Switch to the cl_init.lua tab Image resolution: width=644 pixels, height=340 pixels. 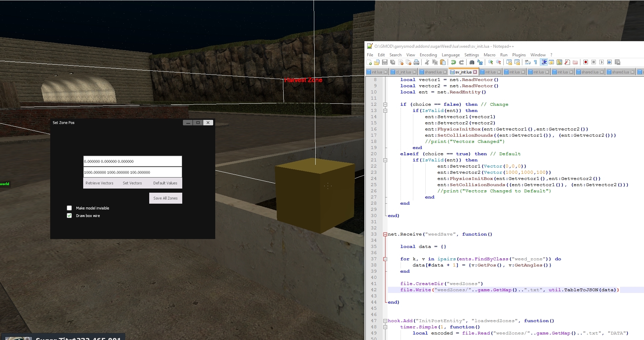404,72
